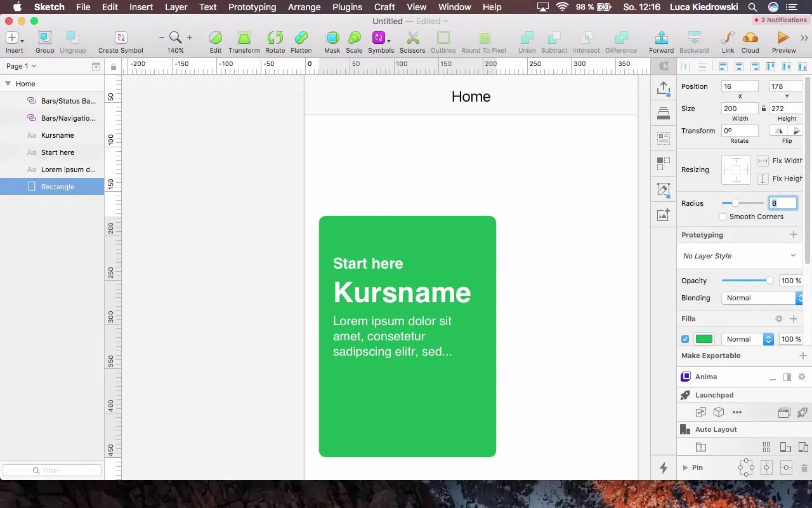Image resolution: width=812 pixels, height=508 pixels.
Task: Click the Fills settings gear icon
Action: point(779,319)
